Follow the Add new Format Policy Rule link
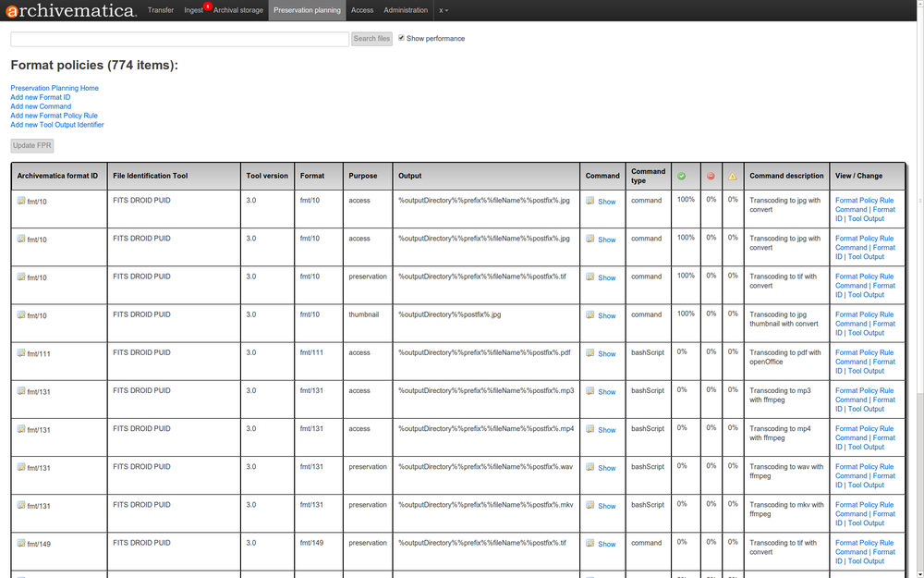This screenshot has height=578, width=924. pos(54,116)
